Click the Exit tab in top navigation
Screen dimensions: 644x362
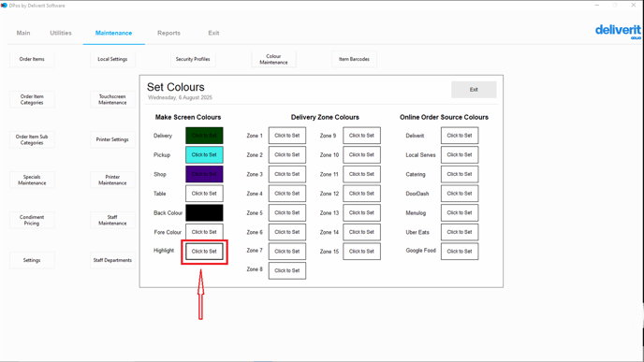tap(213, 33)
